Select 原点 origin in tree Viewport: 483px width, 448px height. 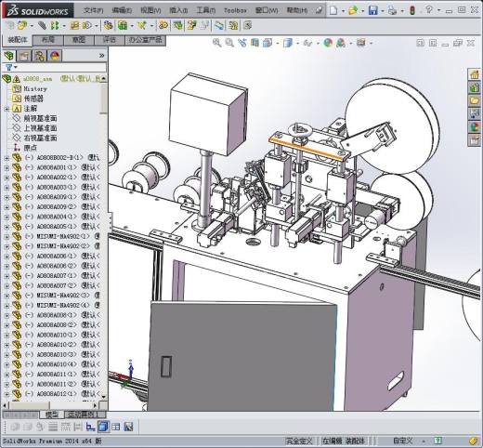(x=31, y=148)
